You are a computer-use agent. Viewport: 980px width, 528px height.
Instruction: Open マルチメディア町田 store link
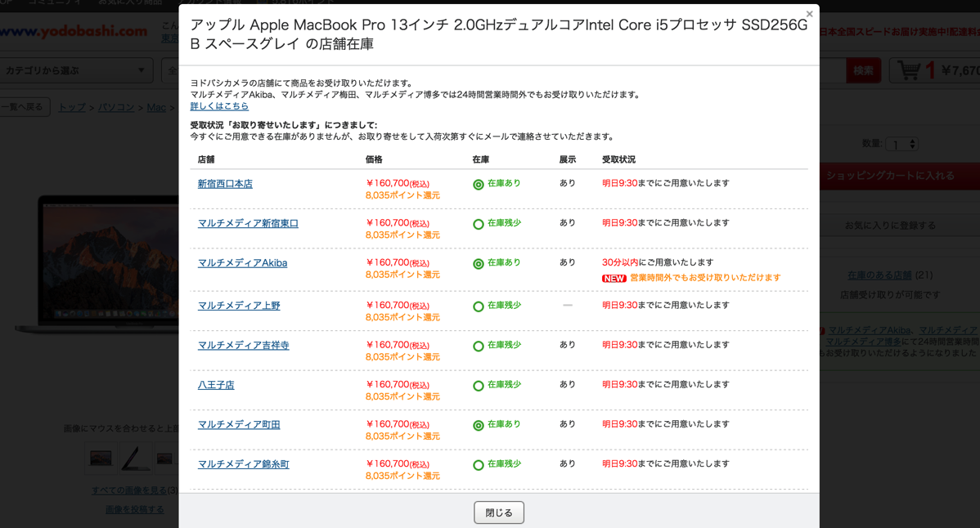[x=239, y=424]
